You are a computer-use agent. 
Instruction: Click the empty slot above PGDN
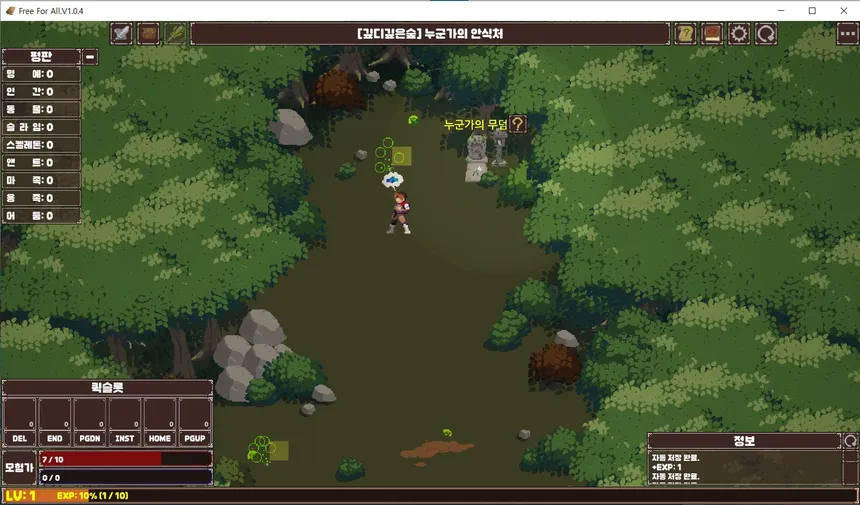(x=90, y=414)
